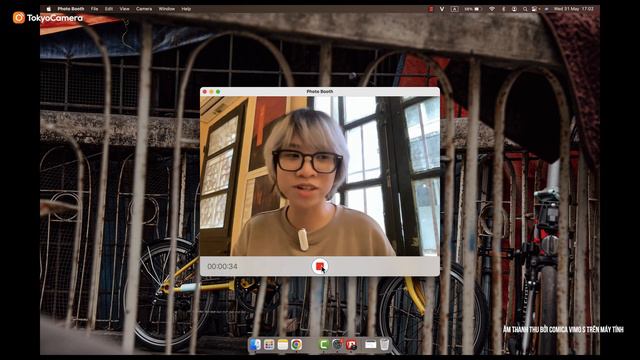Open Control Center in menu bar
This screenshot has width=640, height=360.
click(534, 9)
